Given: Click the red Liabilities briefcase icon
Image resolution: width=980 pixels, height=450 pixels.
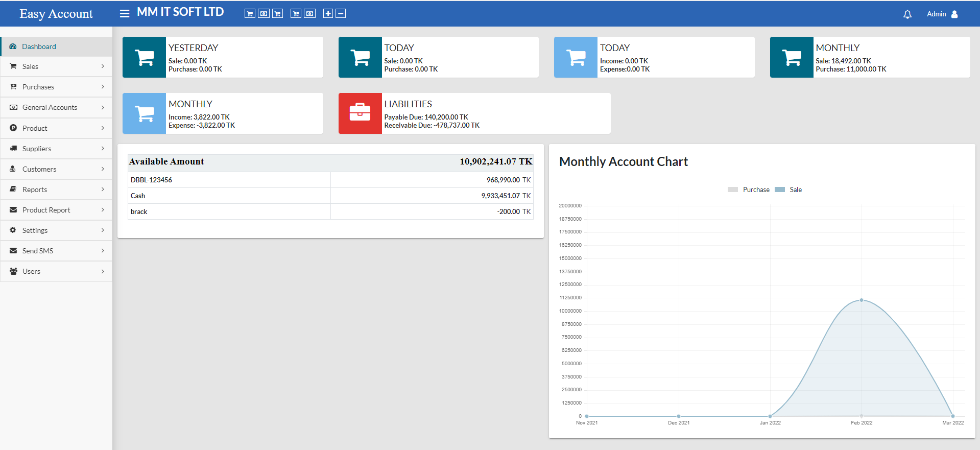Looking at the screenshot, I should pos(360,113).
